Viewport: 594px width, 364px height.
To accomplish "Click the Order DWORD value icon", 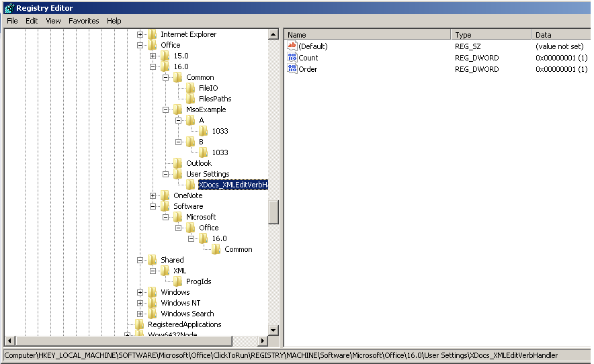I will [292, 69].
